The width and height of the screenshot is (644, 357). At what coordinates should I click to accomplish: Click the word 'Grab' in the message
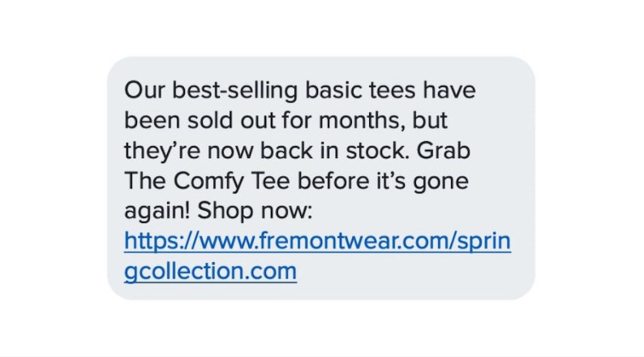[x=443, y=151]
